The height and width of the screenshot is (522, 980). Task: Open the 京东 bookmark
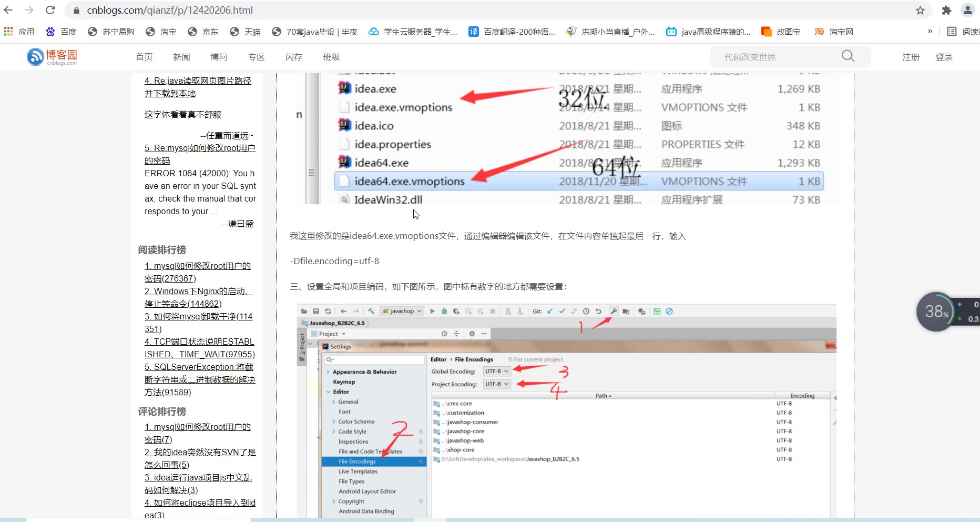[203, 32]
